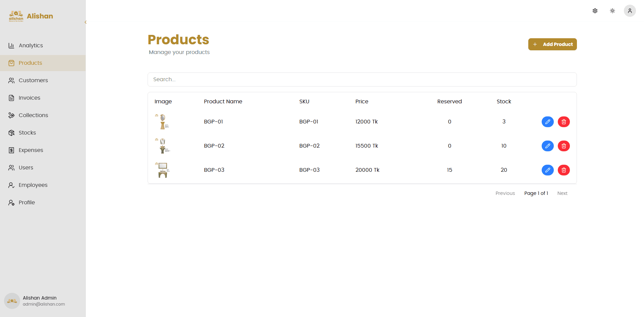Image resolution: width=644 pixels, height=317 pixels.
Task: Delete product BGP-03 with trash icon
Action: [x=564, y=170]
